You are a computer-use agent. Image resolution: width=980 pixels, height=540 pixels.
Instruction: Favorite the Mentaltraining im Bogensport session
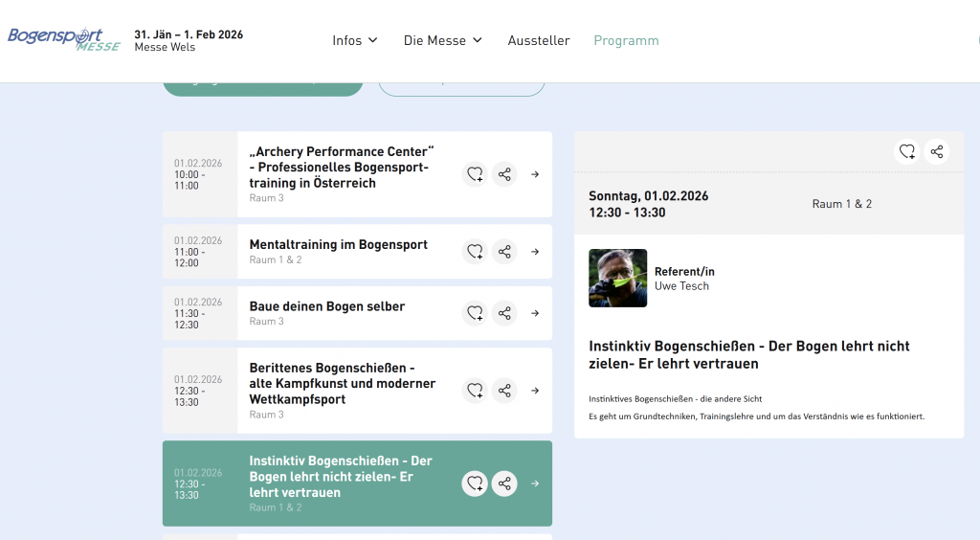click(x=475, y=252)
